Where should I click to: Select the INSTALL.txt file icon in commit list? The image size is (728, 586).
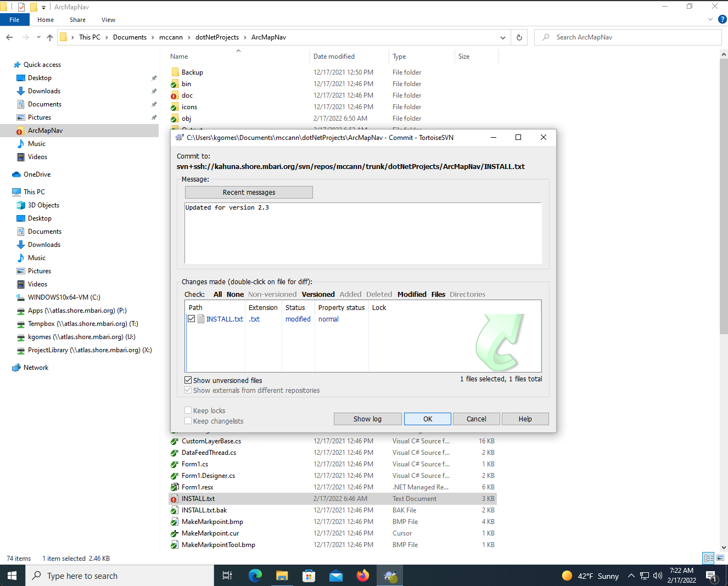(x=201, y=319)
